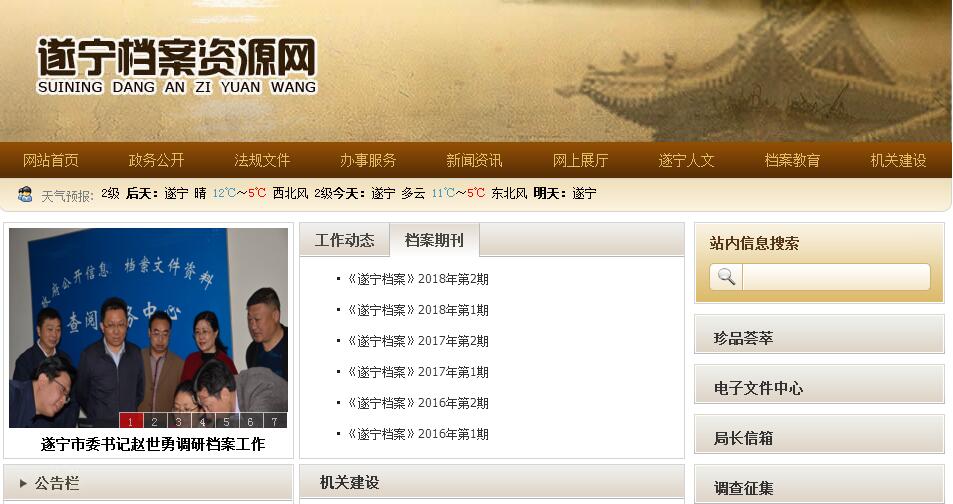Select slide 1 red indicator
Viewport: 953px width, 504px height.
[x=130, y=421]
